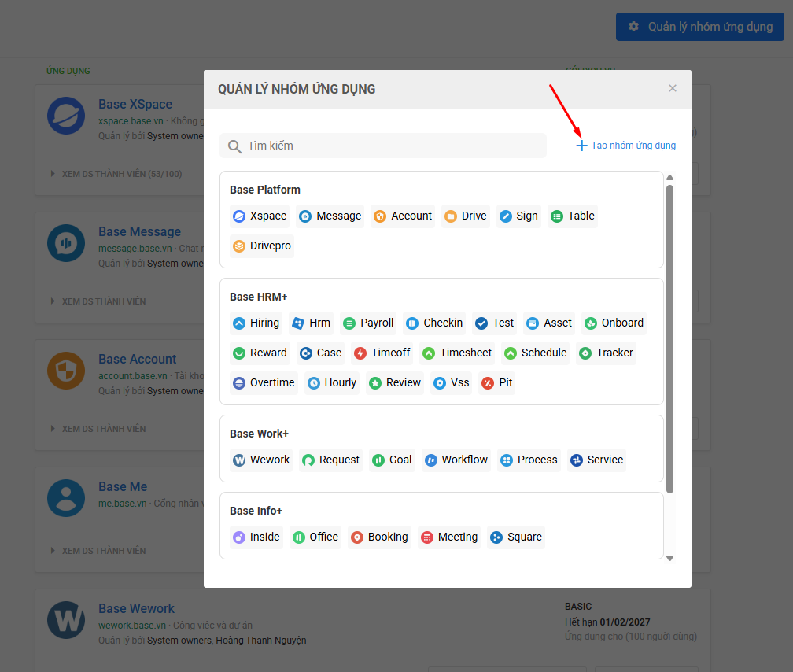
Task: Choose the Payroll app chip
Action: 368,323
